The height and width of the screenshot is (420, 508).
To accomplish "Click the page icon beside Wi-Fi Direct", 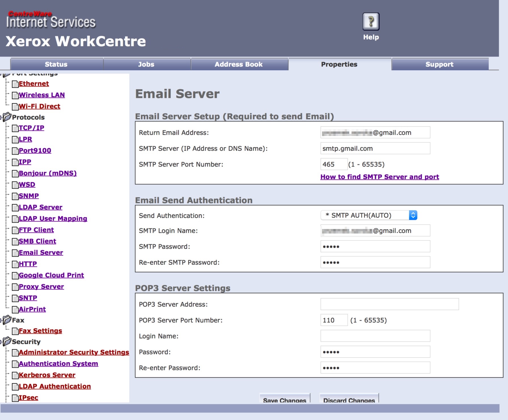I will (x=15, y=107).
